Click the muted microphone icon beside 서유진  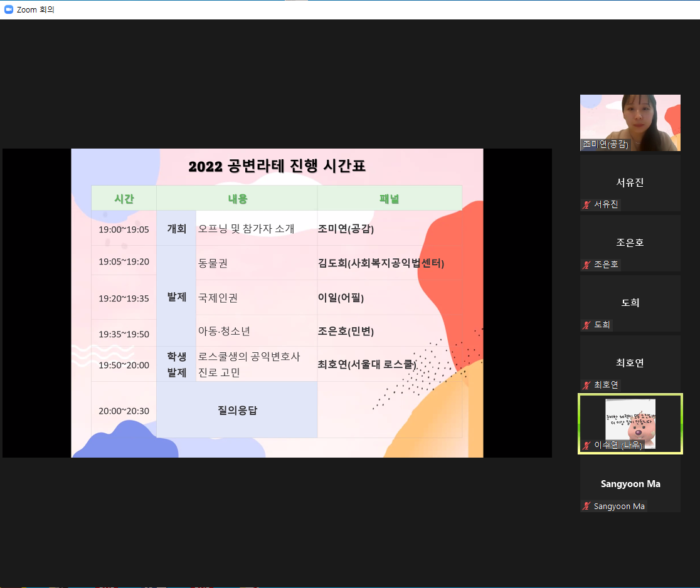[587, 204]
